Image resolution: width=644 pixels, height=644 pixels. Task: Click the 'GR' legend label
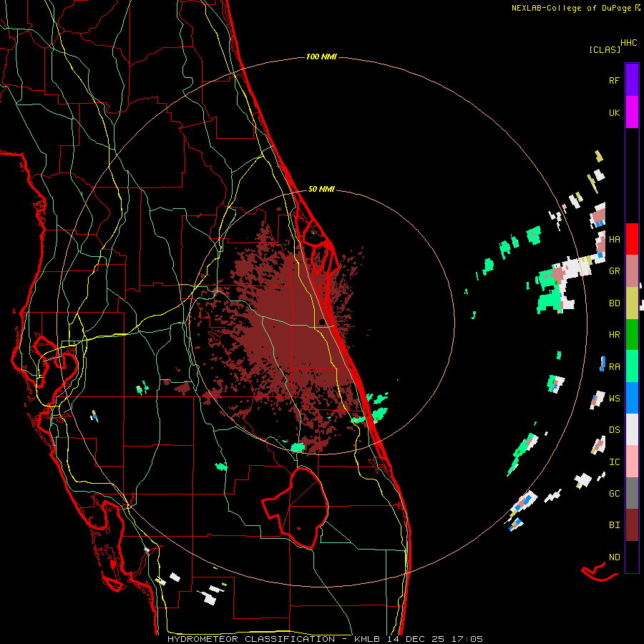pyautogui.click(x=614, y=271)
